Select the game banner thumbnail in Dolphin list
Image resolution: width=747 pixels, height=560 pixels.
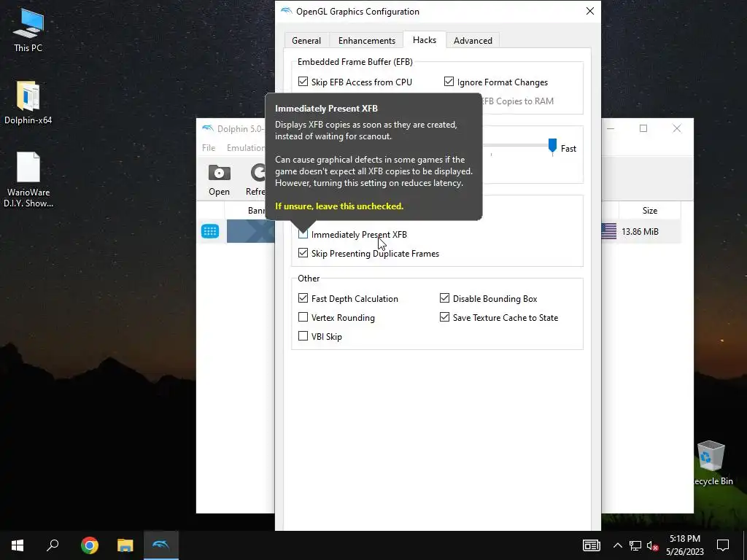click(x=251, y=231)
